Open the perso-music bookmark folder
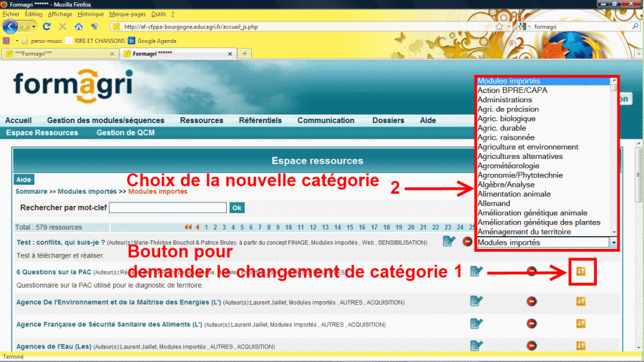 [42, 41]
